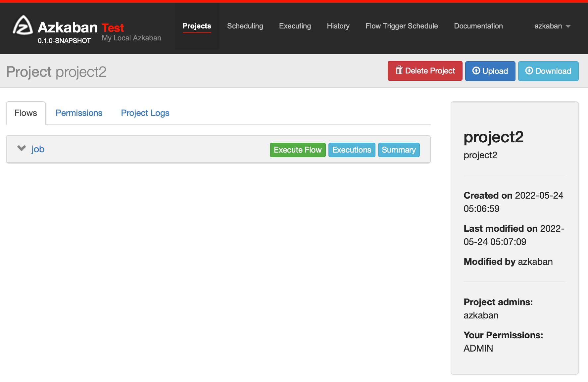Show Summary for job flow
This screenshot has height=382, width=588.
pyautogui.click(x=399, y=150)
